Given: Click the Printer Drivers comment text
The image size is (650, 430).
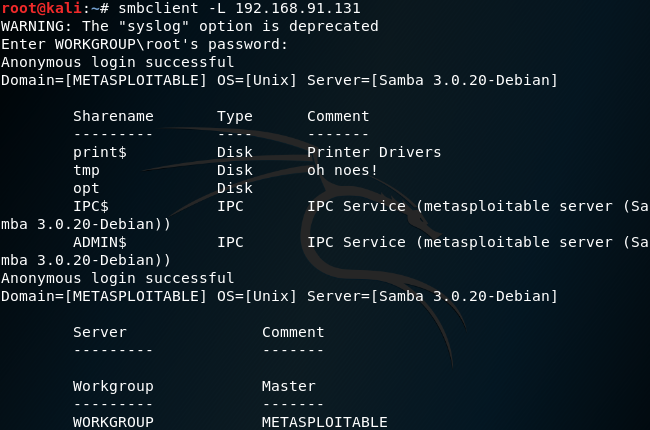Looking at the screenshot, I should click(374, 153).
